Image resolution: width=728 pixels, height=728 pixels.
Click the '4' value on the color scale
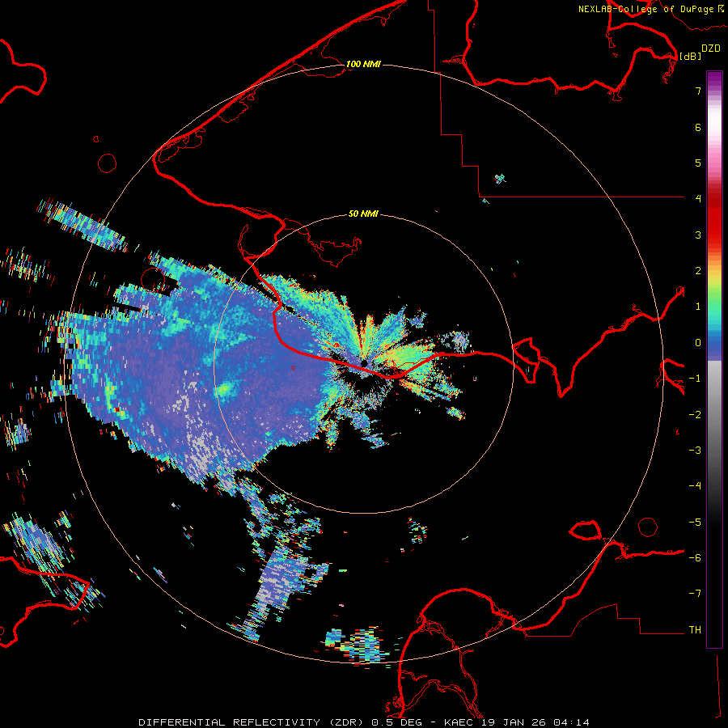tap(698, 198)
